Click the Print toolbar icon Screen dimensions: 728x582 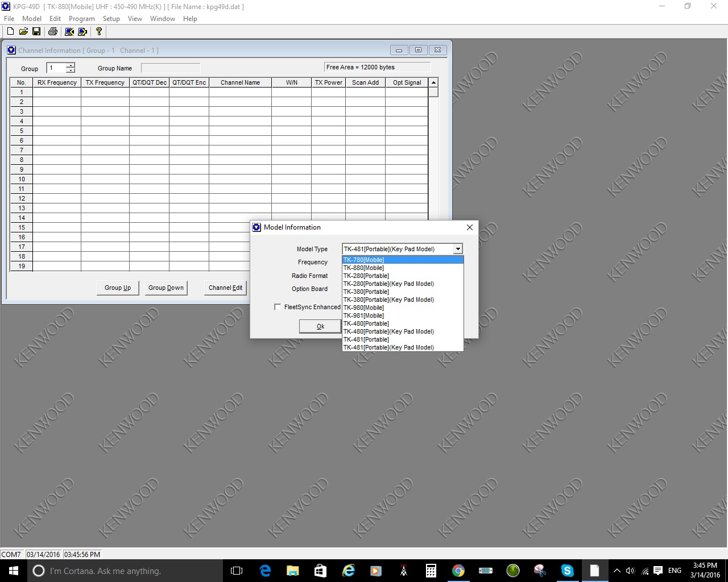[x=53, y=31]
